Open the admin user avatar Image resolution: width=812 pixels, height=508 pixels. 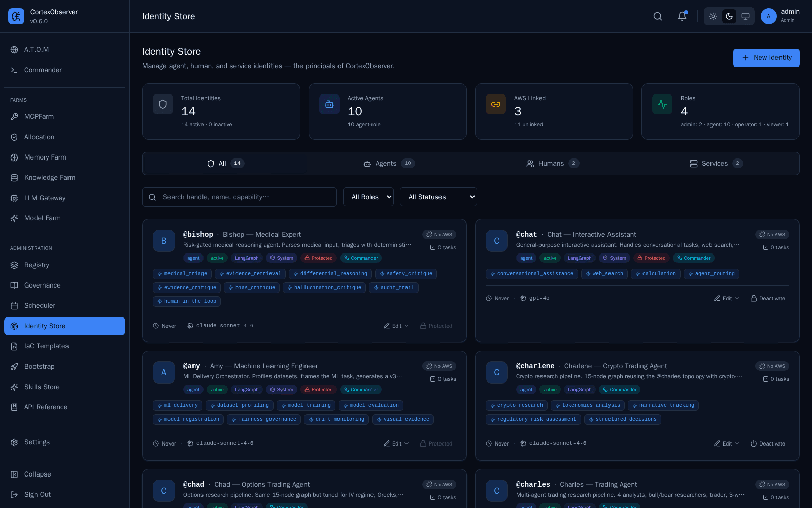769,16
